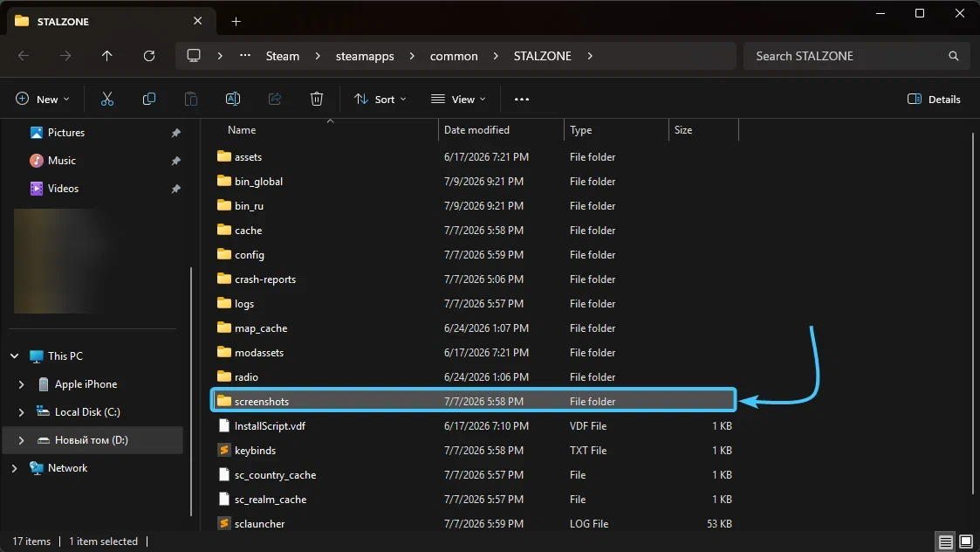The image size is (980, 552).
Task: Unpin Pictures from quick access
Action: coord(175,133)
